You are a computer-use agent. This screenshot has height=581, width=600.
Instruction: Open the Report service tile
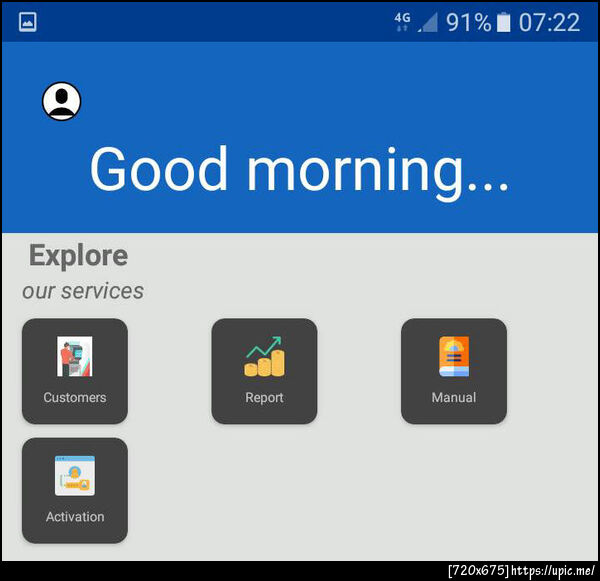264,371
